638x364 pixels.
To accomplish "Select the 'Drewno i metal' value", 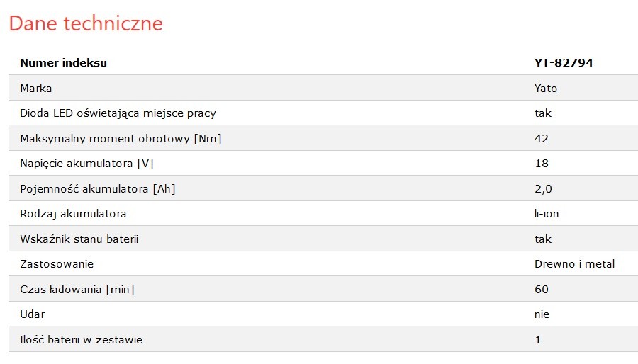I will coord(574,264).
